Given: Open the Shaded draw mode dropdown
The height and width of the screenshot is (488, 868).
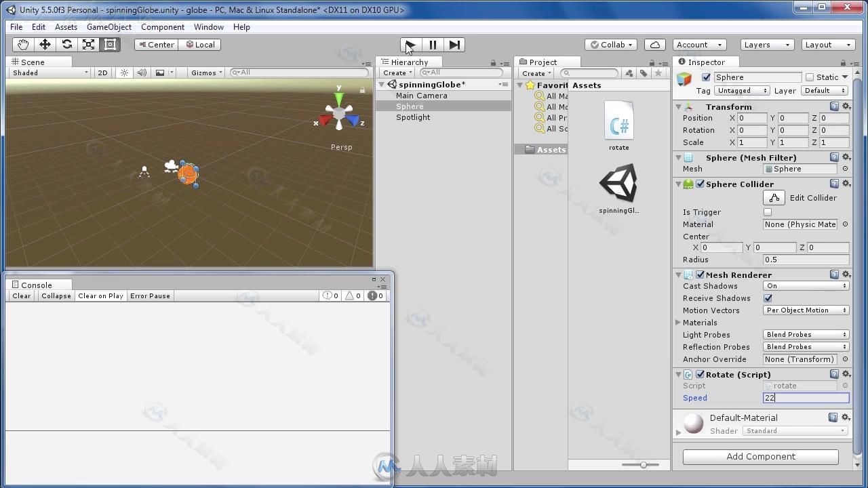Looking at the screenshot, I should pyautogui.click(x=51, y=73).
